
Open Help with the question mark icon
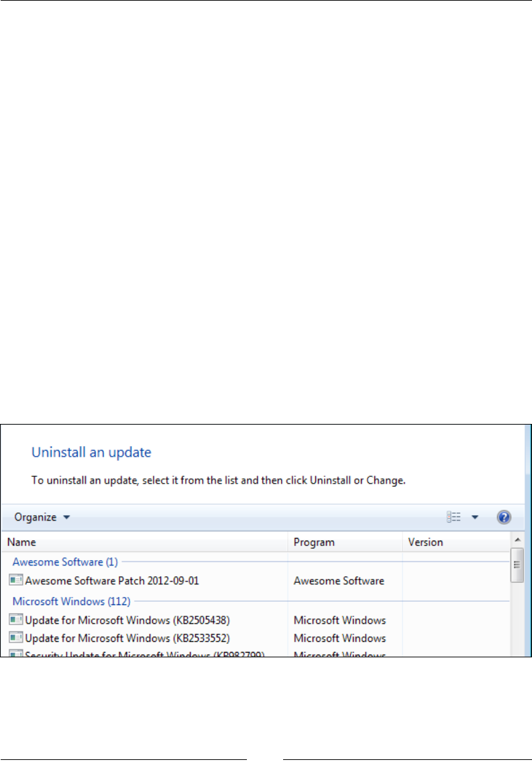(x=504, y=517)
